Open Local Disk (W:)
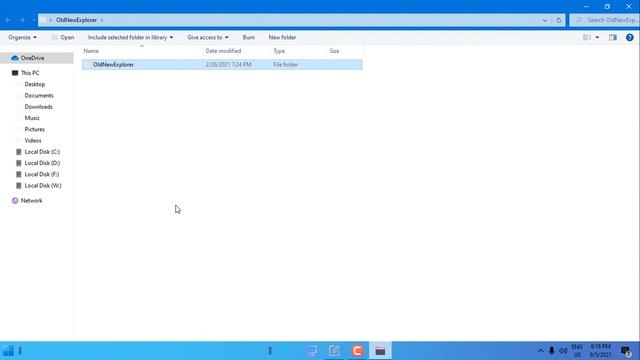The image size is (640, 360). (x=43, y=185)
